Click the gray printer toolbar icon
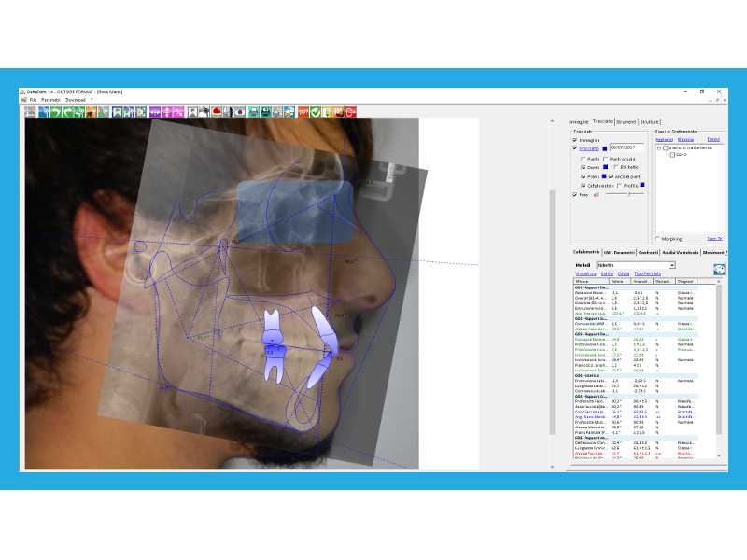747x560 pixels. 277,112
